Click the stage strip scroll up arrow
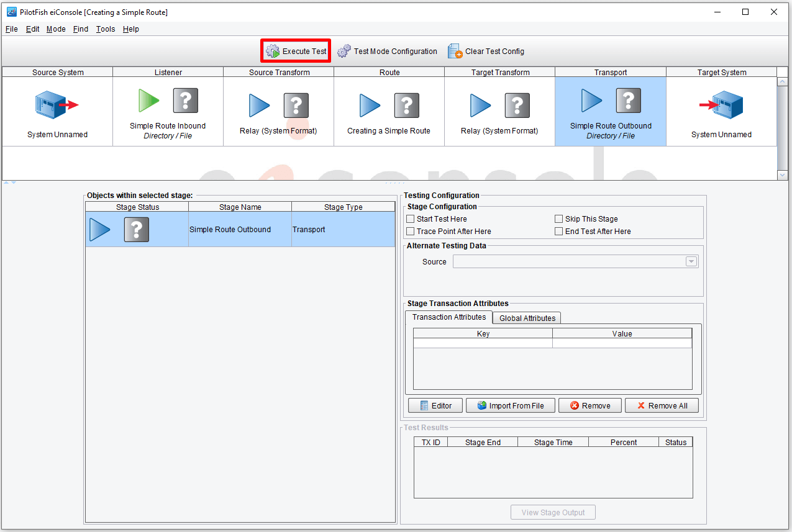Screen dimensions: 792x532 pos(783,82)
